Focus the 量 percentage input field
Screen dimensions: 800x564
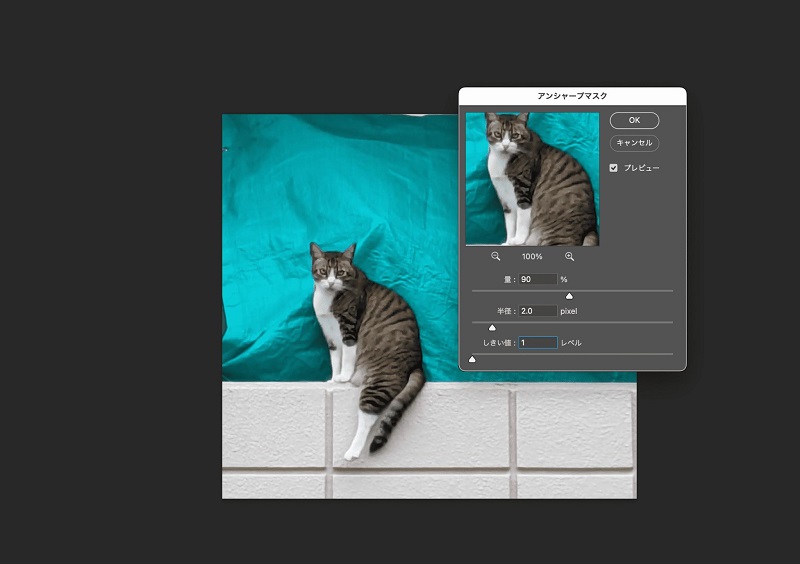tap(538, 279)
